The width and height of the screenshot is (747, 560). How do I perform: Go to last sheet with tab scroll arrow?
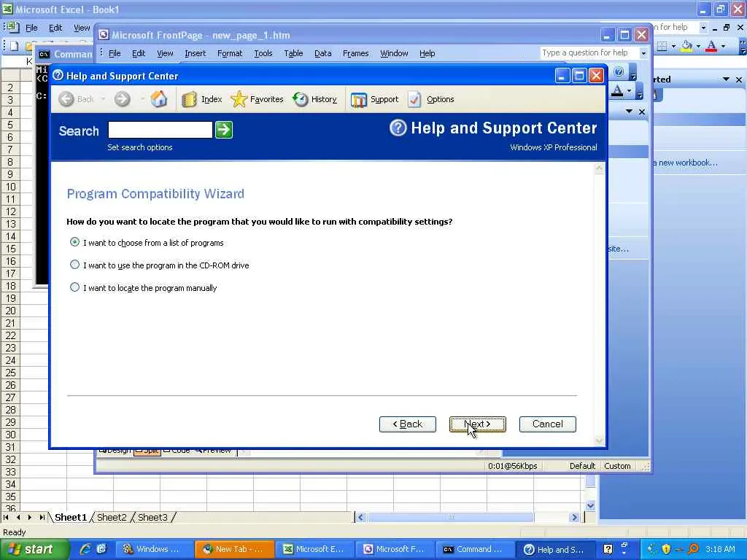[x=42, y=517]
